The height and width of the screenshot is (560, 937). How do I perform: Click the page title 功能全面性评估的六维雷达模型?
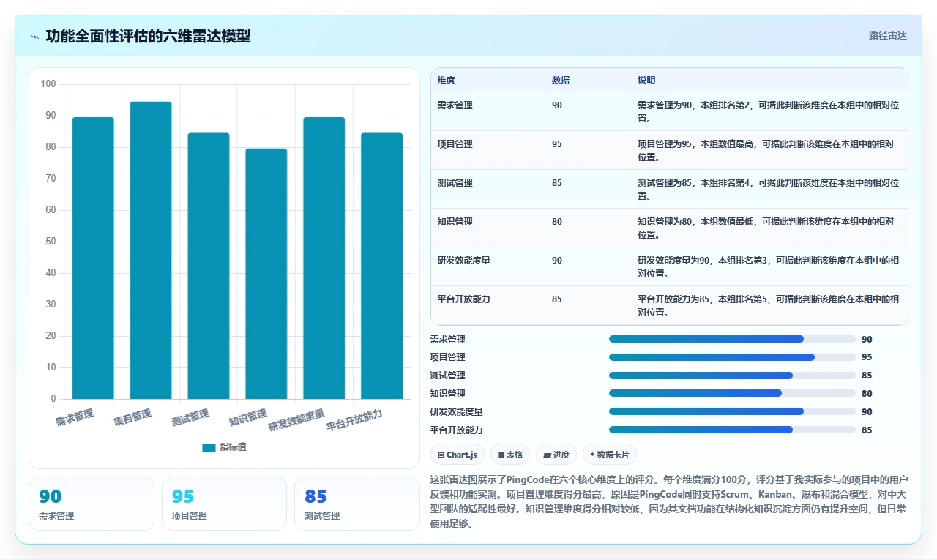(x=148, y=36)
